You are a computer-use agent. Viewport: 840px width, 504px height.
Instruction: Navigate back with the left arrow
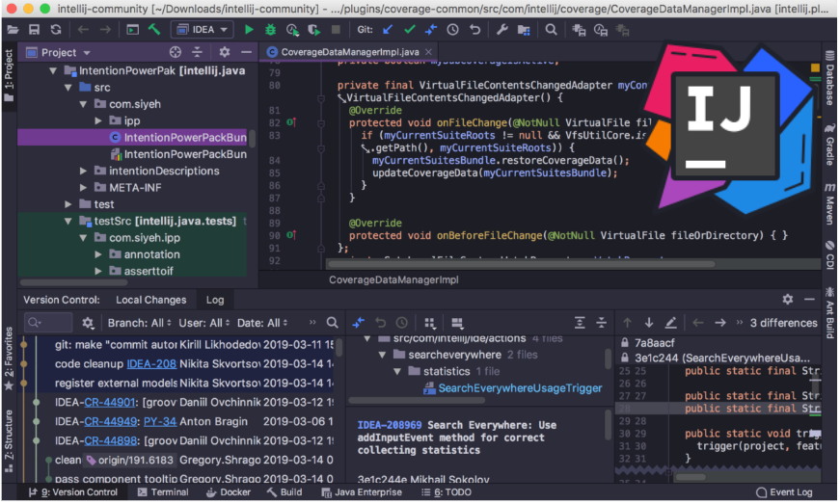[83, 30]
